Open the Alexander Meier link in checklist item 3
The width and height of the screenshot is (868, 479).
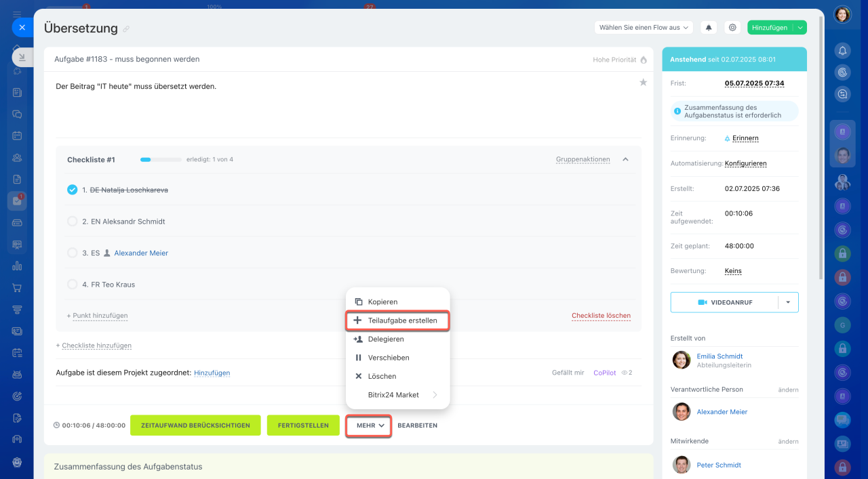coord(141,253)
